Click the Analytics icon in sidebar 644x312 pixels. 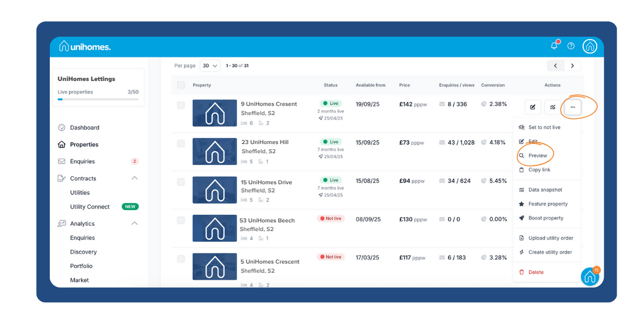point(62,223)
